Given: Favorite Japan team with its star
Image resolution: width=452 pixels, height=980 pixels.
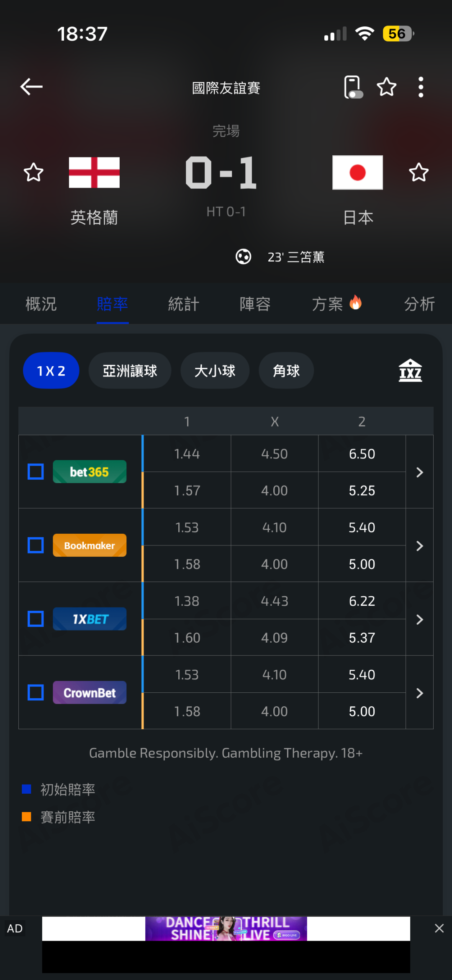Looking at the screenshot, I should (419, 172).
